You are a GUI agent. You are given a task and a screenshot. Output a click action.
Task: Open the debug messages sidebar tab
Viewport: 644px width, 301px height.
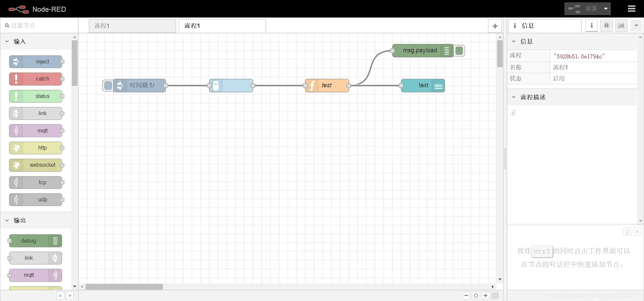606,26
